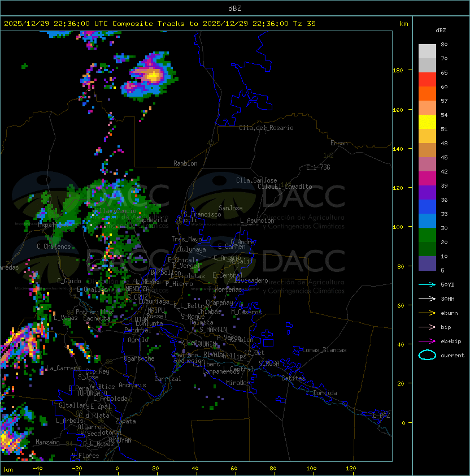
Task: Select the dark orange 57-60 dBZ swatch
Action: [427, 93]
